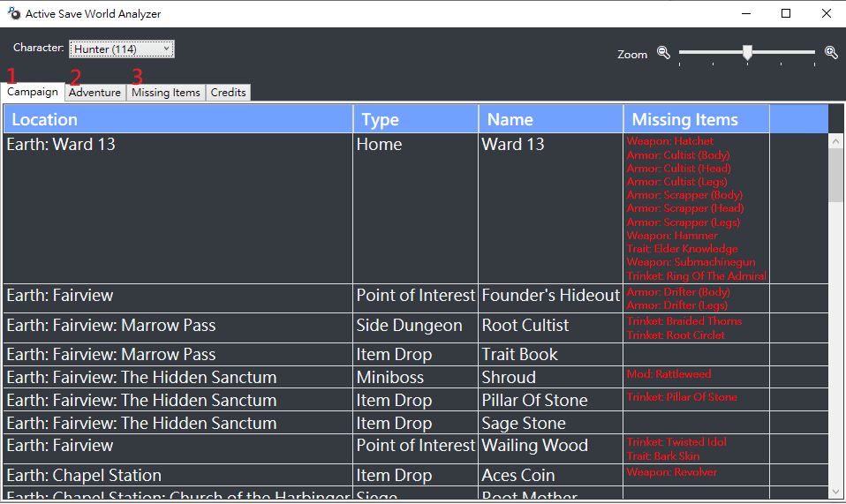
Task: Click 'Armor: Scrapper (Head)' missing item
Action: 684,208
